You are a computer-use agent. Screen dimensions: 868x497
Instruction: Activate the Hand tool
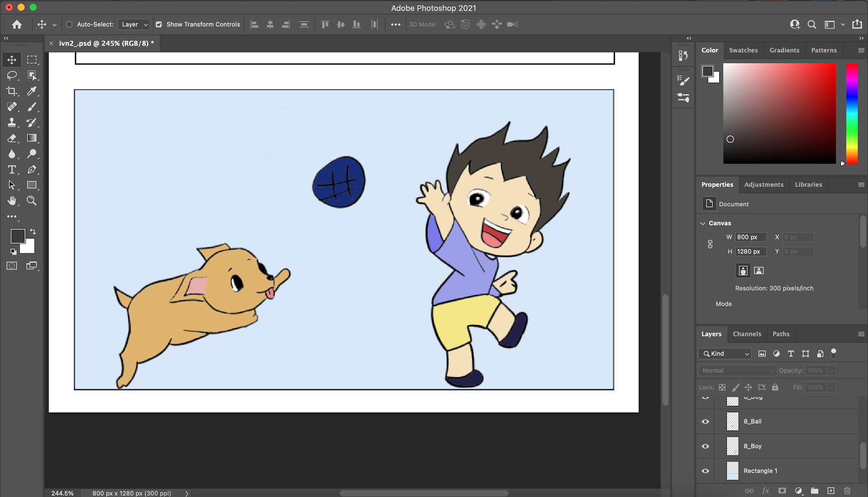pyautogui.click(x=12, y=200)
